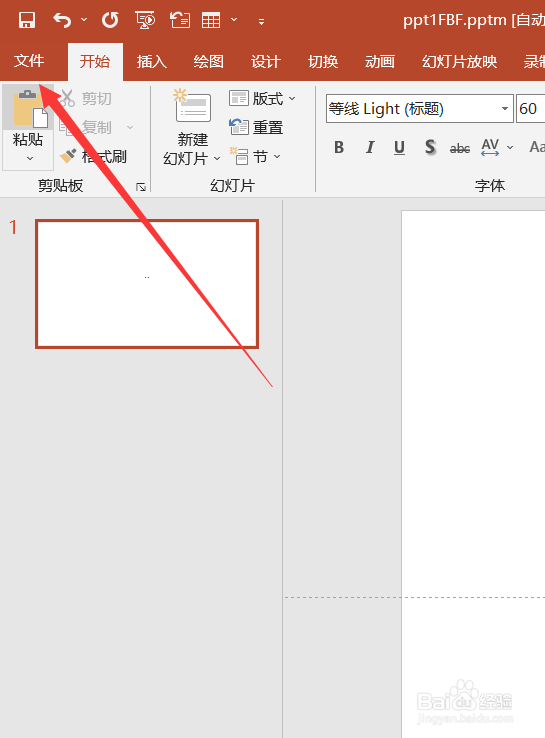Click the 重置 reset button
This screenshot has width=545, height=738.
256,127
